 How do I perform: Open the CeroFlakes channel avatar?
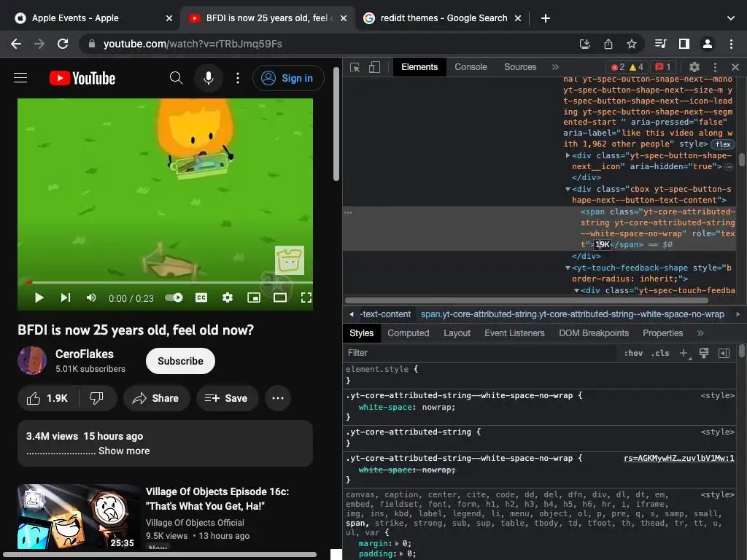point(32,360)
